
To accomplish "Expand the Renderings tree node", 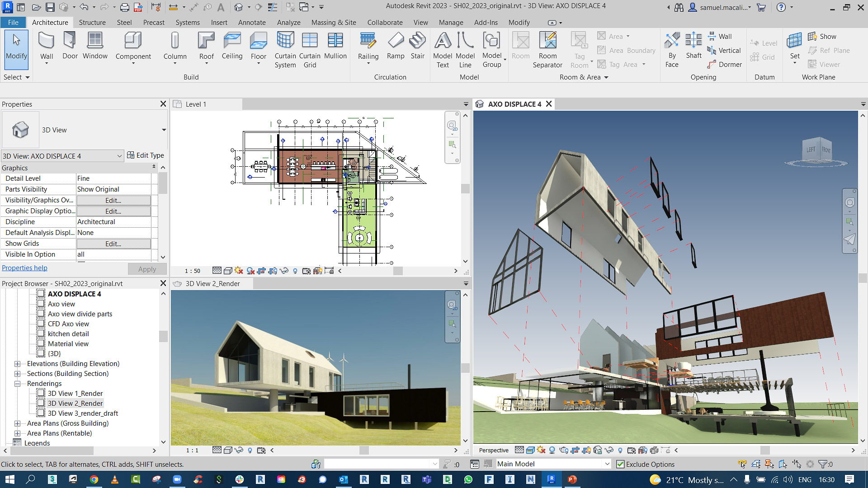I will coord(17,383).
